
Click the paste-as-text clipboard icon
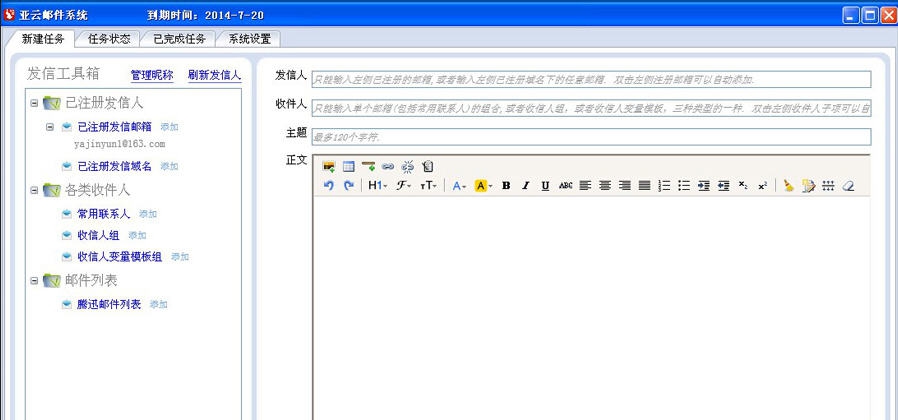click(427, 167)
